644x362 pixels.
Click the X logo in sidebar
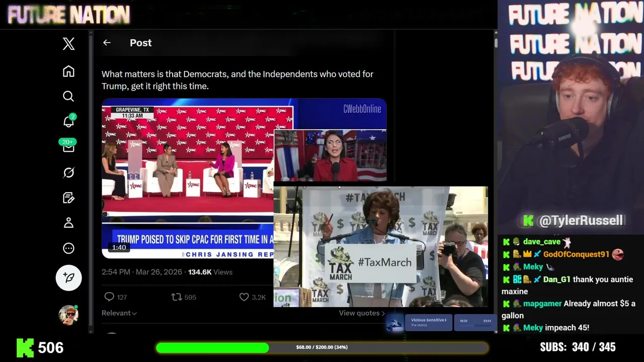click(68, 44)
